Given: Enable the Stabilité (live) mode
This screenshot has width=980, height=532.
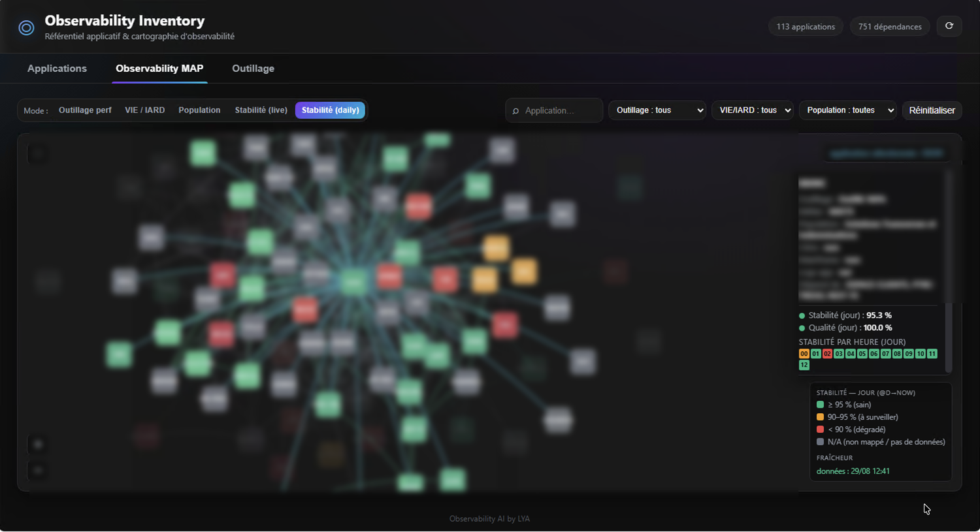Looking at the screenshot, I should [261, 110].
